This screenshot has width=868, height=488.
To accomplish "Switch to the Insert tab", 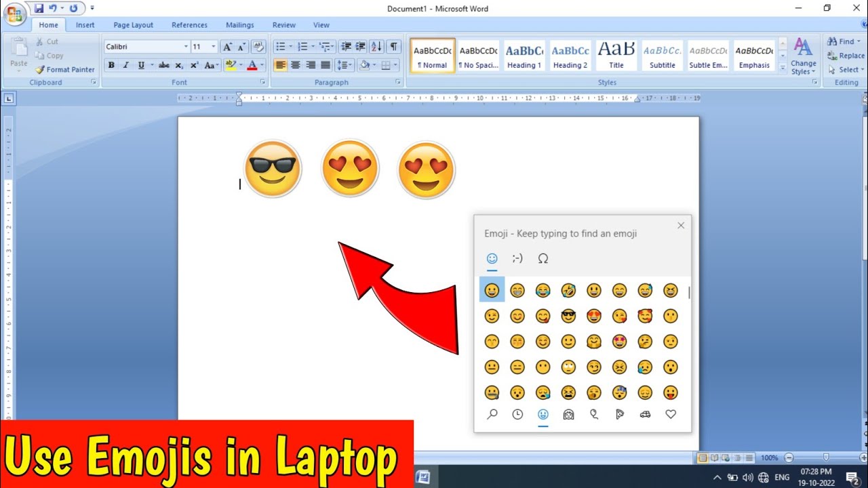I will coord(85,25).
